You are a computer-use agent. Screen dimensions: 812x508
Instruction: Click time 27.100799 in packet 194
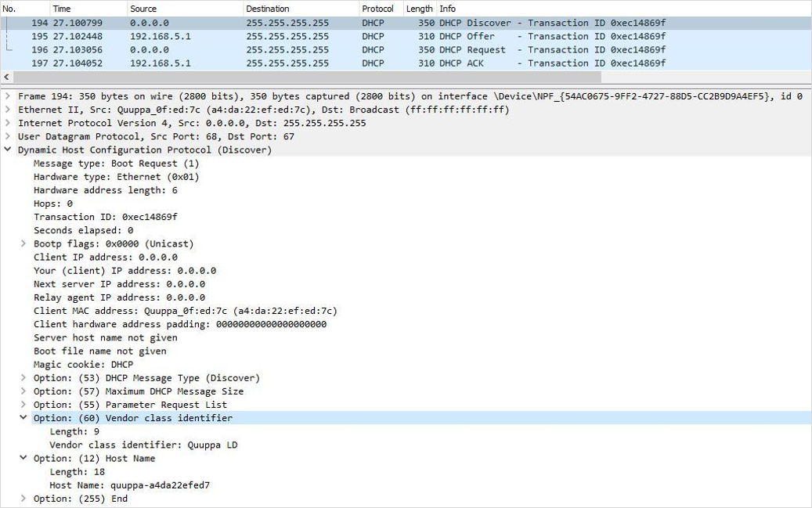click(x=78, y=23)
